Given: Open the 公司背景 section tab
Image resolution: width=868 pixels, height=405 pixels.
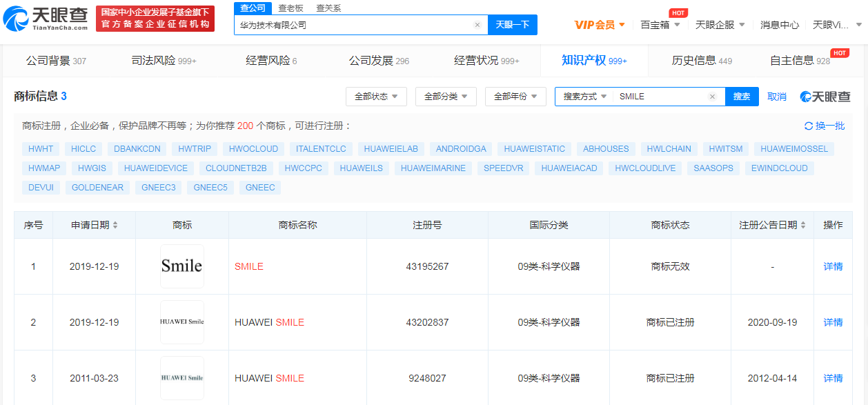Looking at the screenshot, I should 56,61.
